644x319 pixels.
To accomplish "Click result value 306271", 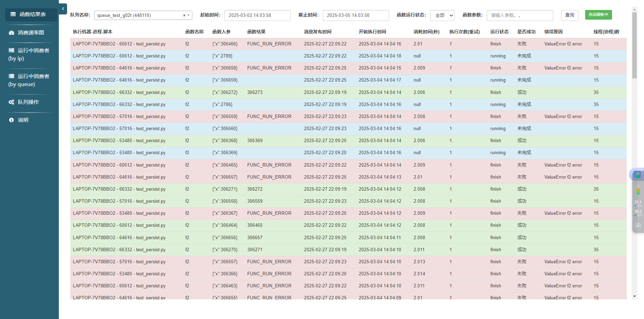I will [255, 250].
